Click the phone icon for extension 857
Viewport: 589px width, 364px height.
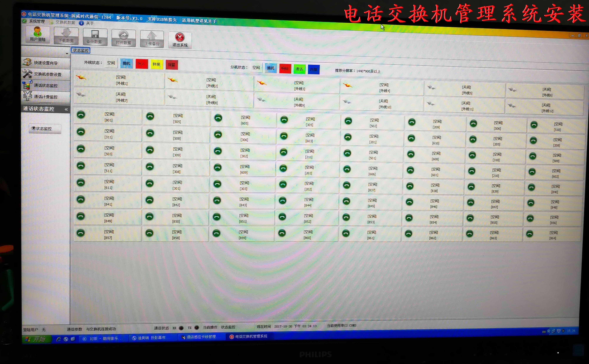coord(81,233)
